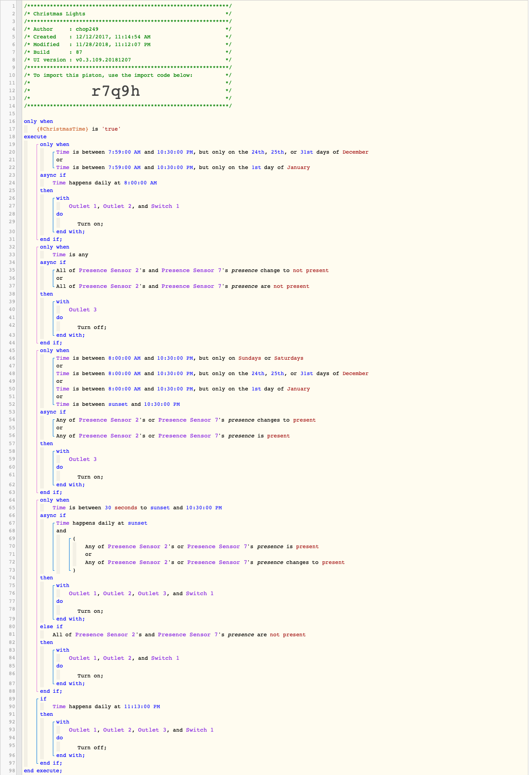This screenshot has width=532, height=775.
Task: Click 'present' value on line 56
Action: coord(278,436)
